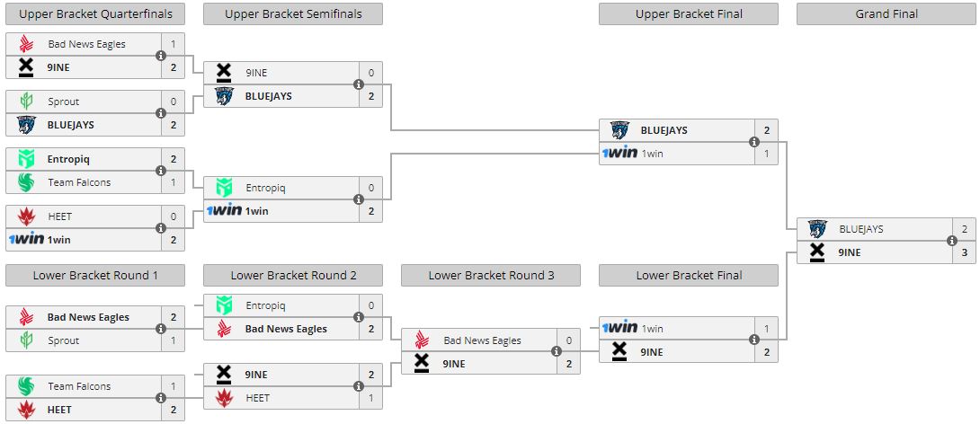Click 9INE's score of 3 in the Grand Final

tap(964, 252)
